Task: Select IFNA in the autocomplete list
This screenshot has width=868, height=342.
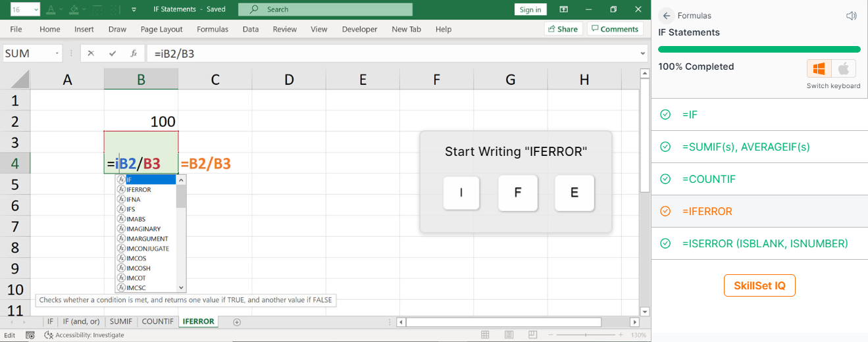Action: coord(146,199)
